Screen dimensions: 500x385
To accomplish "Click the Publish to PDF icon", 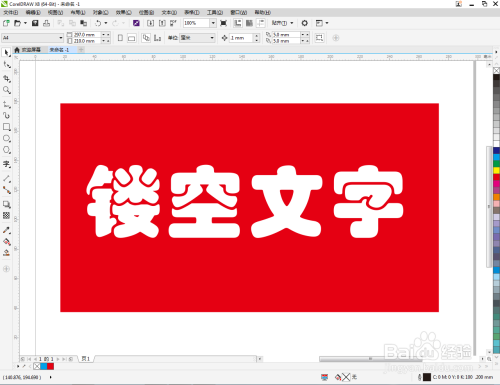I will (173, 23).
